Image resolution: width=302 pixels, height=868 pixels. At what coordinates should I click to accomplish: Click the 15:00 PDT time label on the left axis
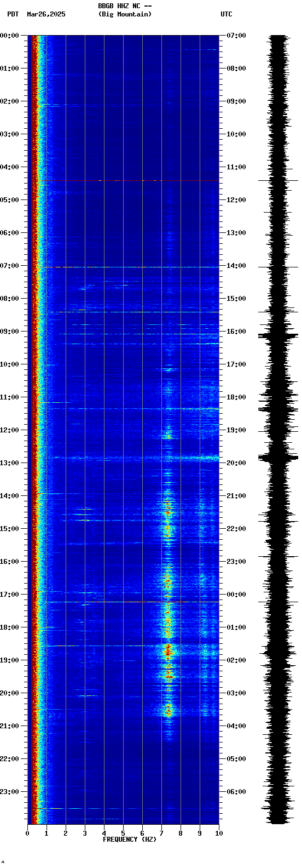point(9,529)
